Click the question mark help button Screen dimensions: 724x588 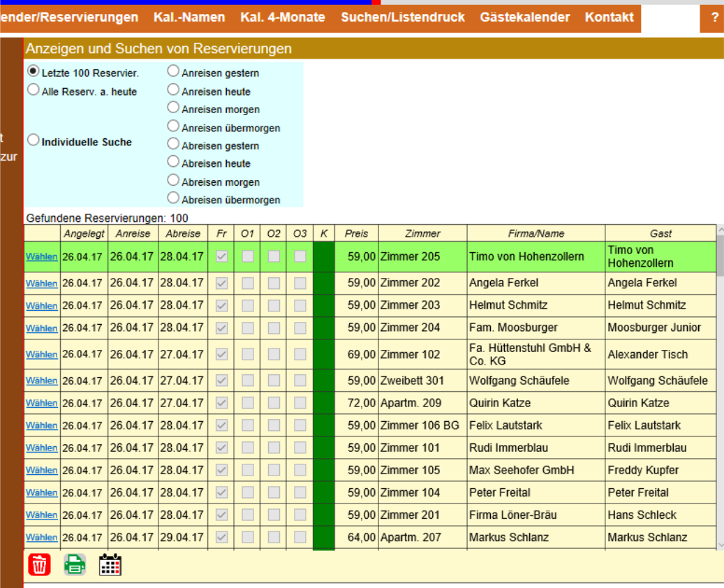pyautogui.click(x=714, y=17)
